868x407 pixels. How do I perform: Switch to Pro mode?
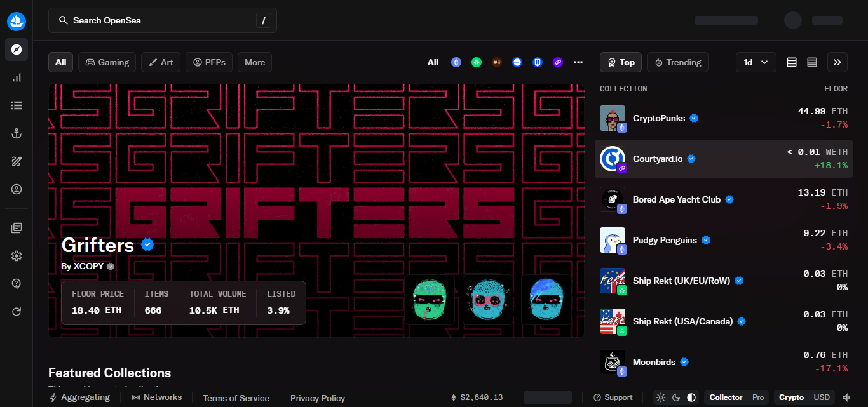(758, 397)
